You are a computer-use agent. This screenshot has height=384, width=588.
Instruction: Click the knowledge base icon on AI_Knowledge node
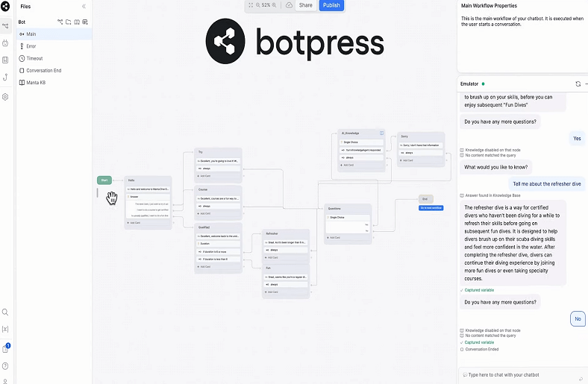(381, 133)
